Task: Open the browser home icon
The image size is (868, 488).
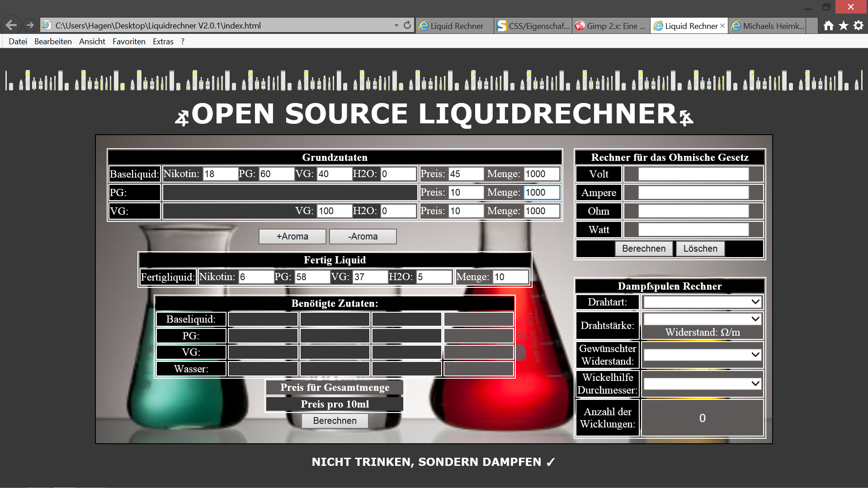Action: click(828, 26)
